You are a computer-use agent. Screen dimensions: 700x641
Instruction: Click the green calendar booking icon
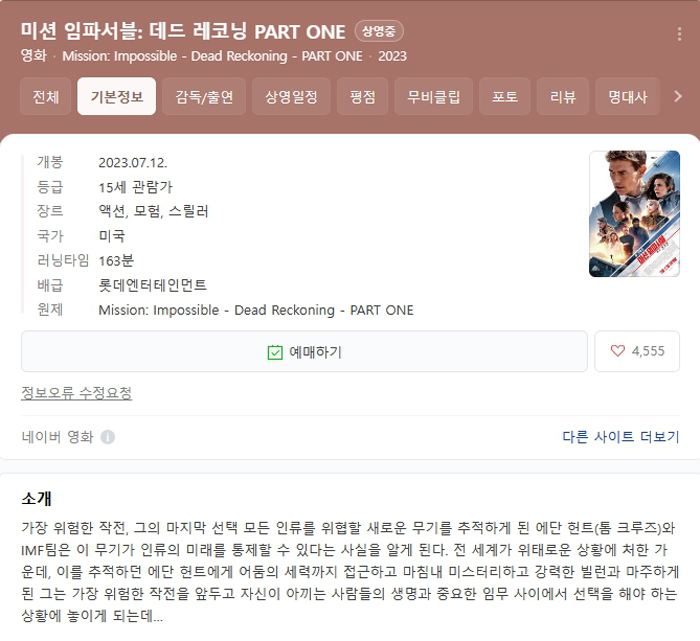pos(275,352)
